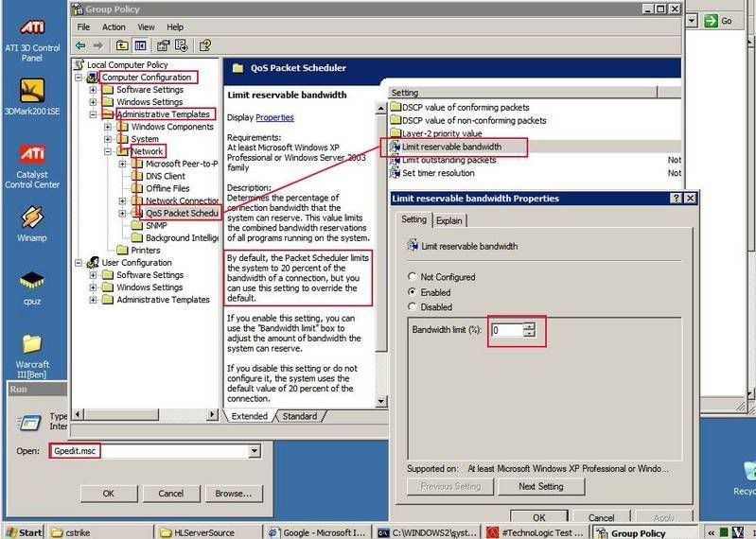Expand Software Settings under Computer Configuration
The width and height of the screenshot is (756, 539).
tap(93, 90)
